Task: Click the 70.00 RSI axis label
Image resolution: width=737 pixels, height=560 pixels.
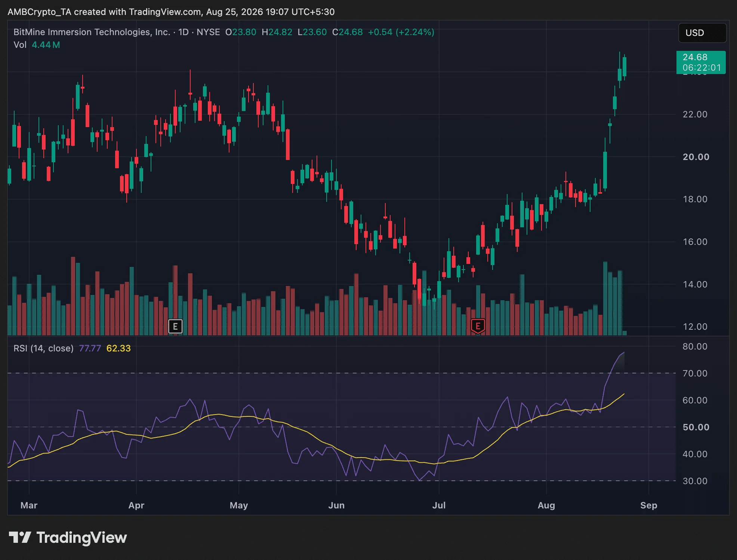Action: pos(695,373)
